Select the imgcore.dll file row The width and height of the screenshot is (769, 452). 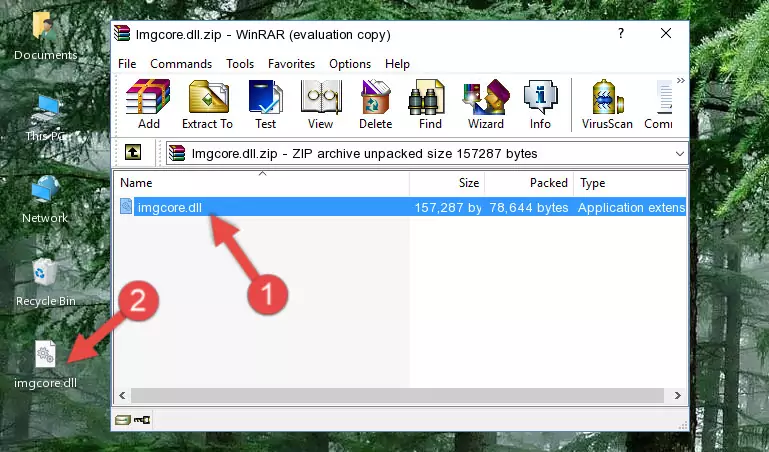pyautogui.click(x=401, y=207)
